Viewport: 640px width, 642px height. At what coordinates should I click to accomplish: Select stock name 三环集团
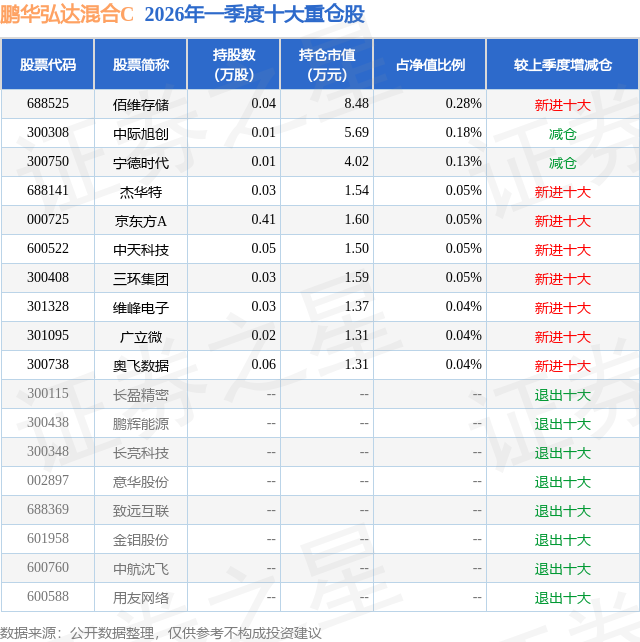coord(141,280)
